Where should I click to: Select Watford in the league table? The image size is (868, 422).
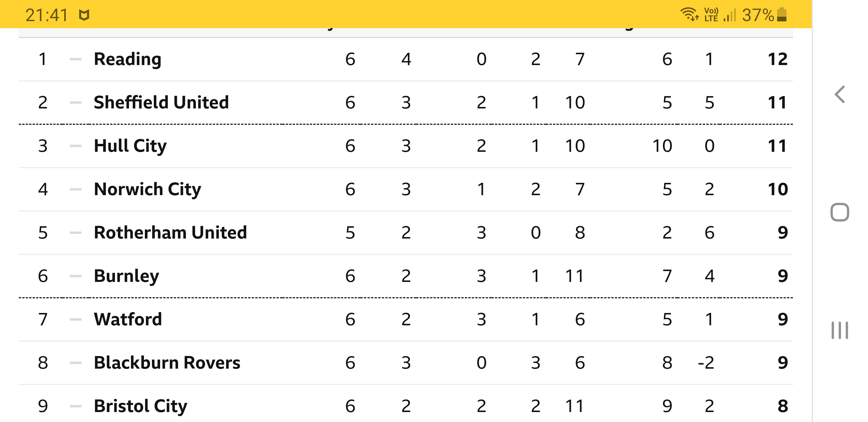click(128, 319)
